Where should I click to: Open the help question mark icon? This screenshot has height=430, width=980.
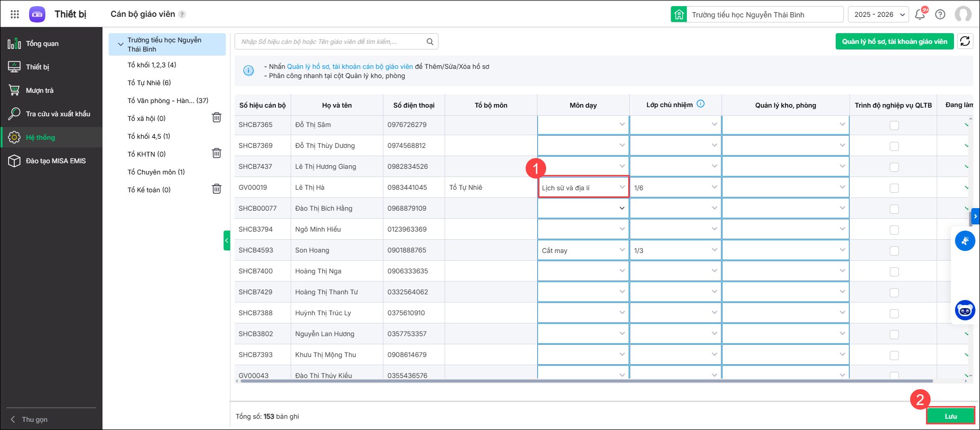[940, 14]
